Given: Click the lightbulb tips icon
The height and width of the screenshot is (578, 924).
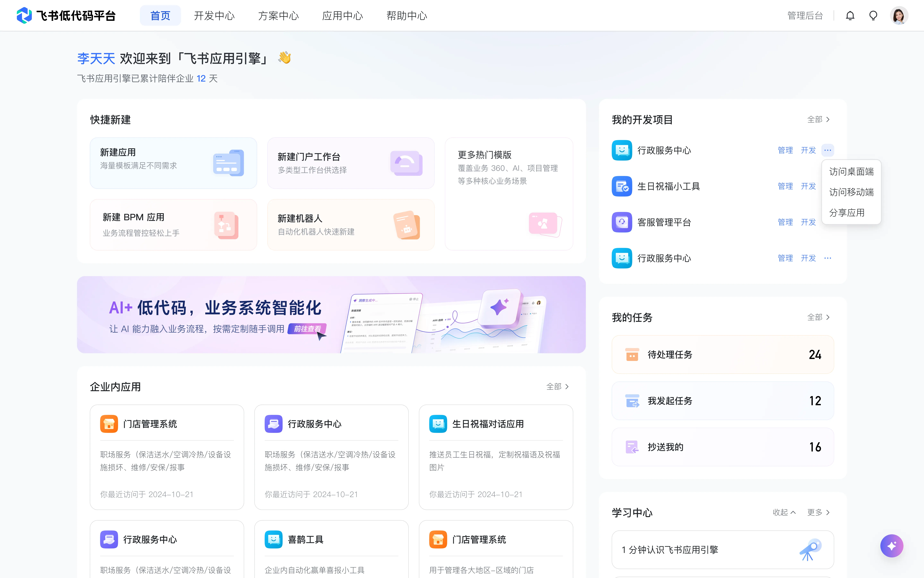Looking at the screenshot, I should tap(873, 16).
